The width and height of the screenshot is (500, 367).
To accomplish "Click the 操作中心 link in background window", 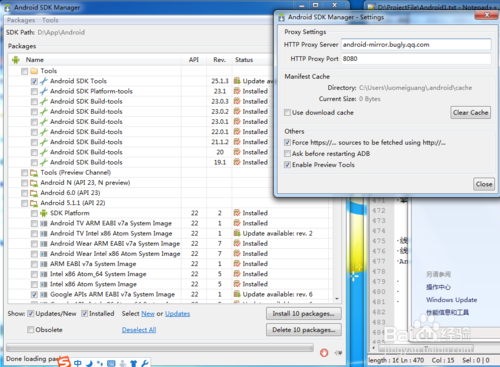I will 438,287.
